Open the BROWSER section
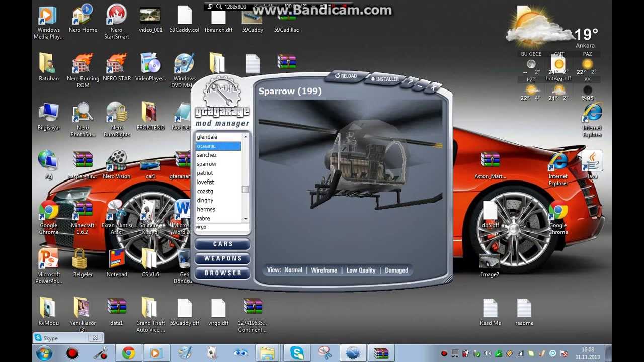 pyautogui.click(x=223, y=273)
